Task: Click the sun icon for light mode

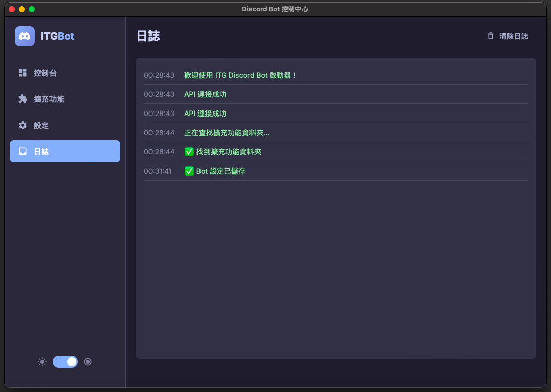Action: (42, 362)
